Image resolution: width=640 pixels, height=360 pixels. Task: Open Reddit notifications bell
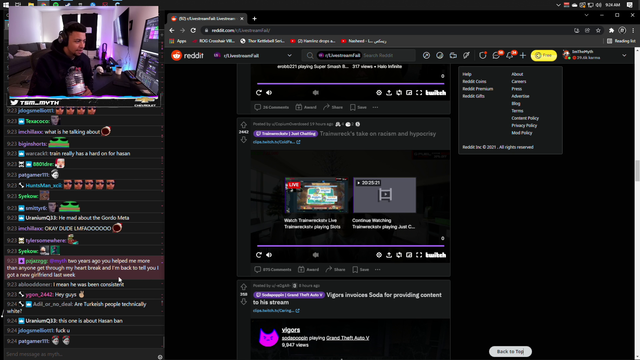(510, 56)
